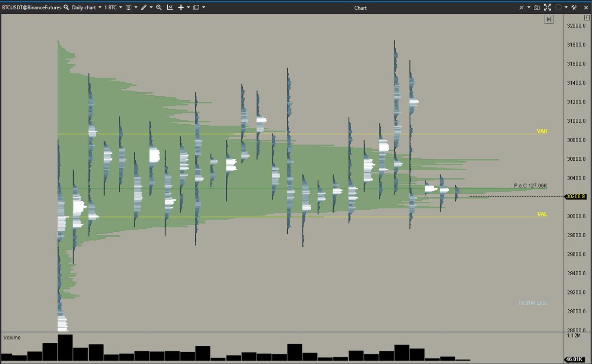
Task: Toggle fullscreen with expand arrows icon
Action: (548, 7)
